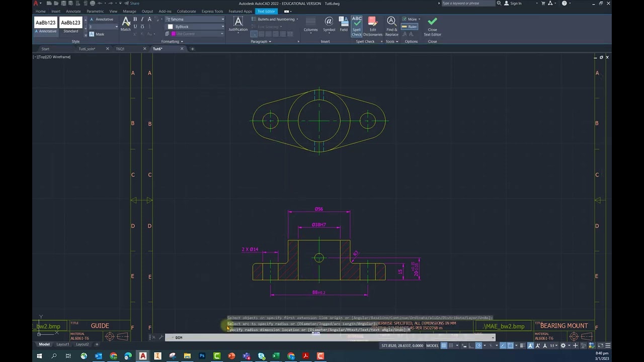
Task: Toggle Italic formatting
Action: (x=142, y=19)
